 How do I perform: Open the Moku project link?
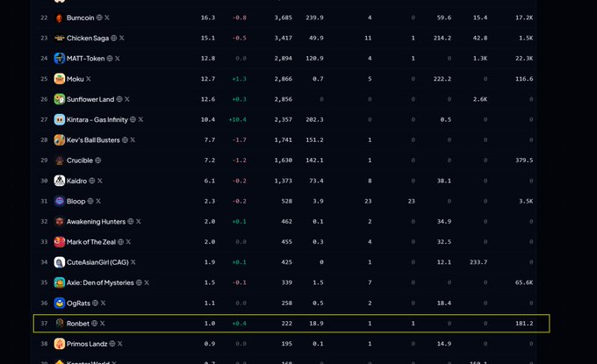tap(75, 79)
